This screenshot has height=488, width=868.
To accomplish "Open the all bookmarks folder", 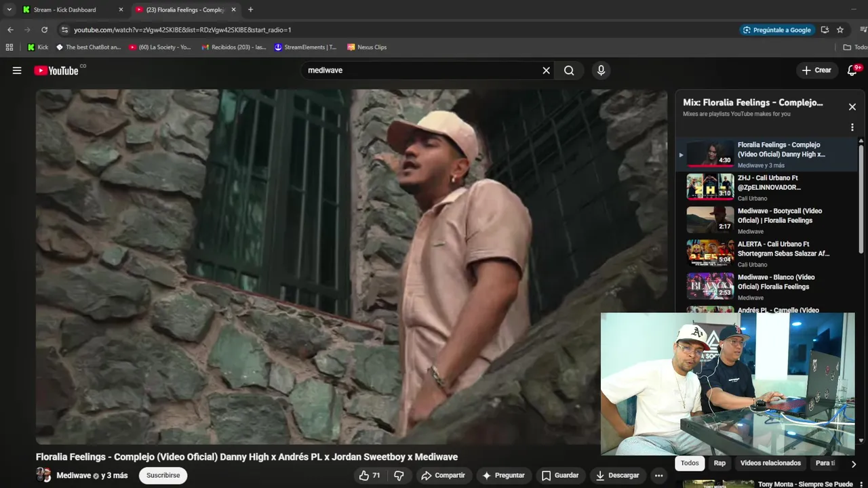I will [x=855, y=47].
